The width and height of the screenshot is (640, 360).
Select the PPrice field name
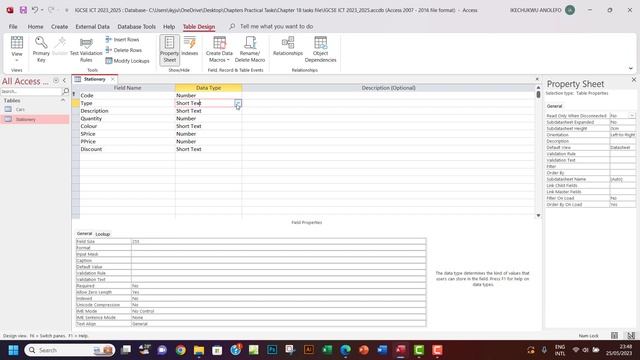(127, 142)
